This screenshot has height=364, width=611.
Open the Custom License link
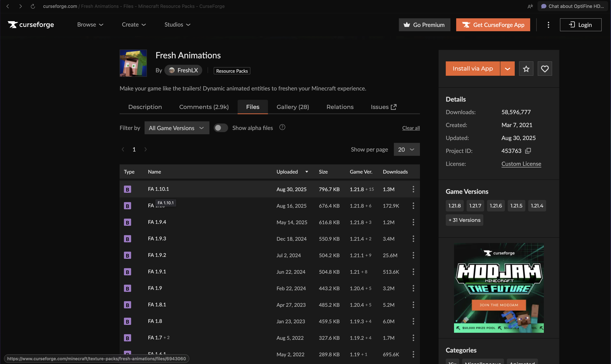[x=521, y=164]
